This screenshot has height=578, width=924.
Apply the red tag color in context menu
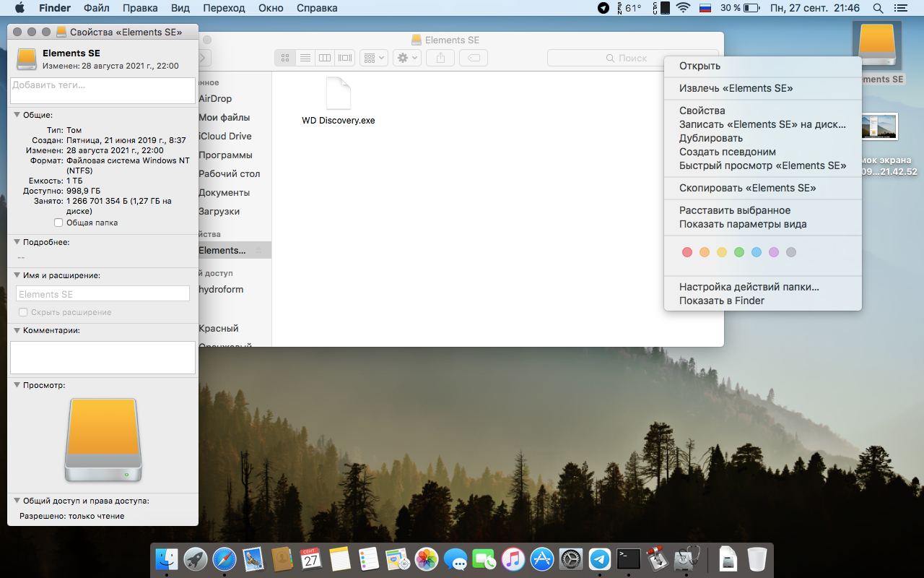(687, 252)
